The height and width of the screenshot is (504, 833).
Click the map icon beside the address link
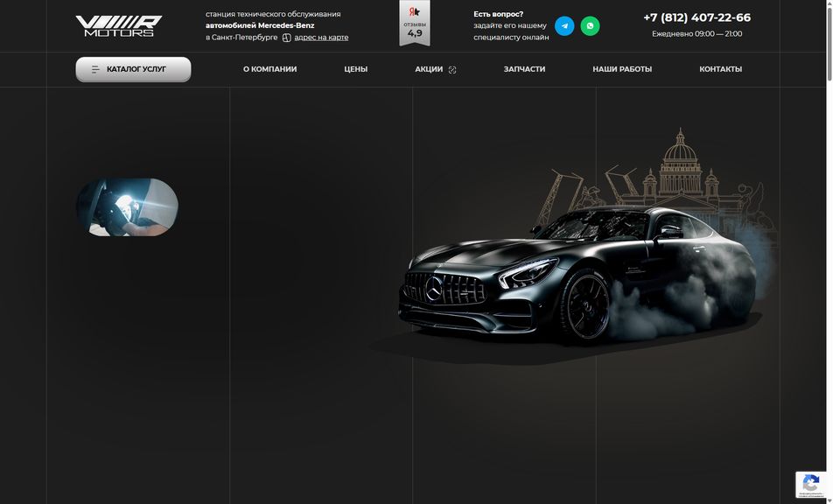click(286, 38)
